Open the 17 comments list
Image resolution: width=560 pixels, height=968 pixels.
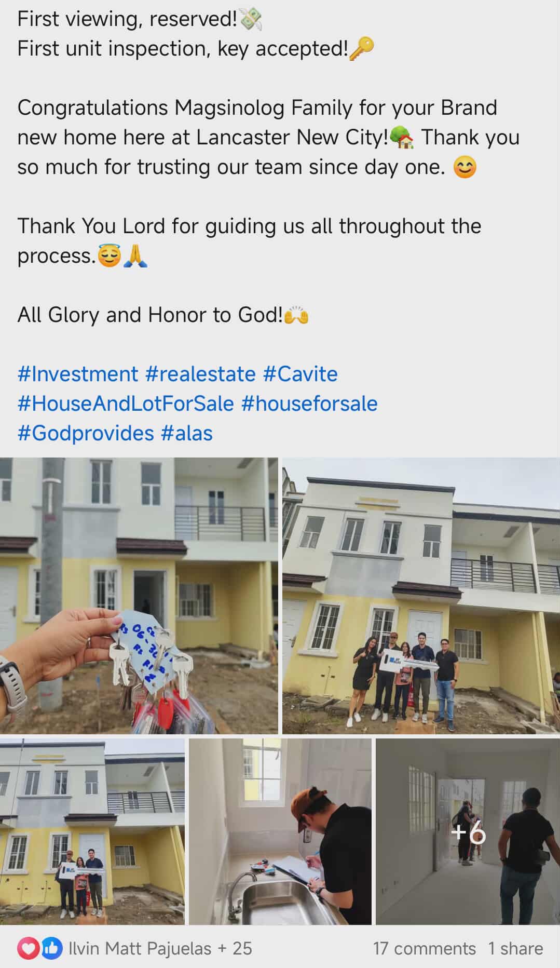coord(425,949)
